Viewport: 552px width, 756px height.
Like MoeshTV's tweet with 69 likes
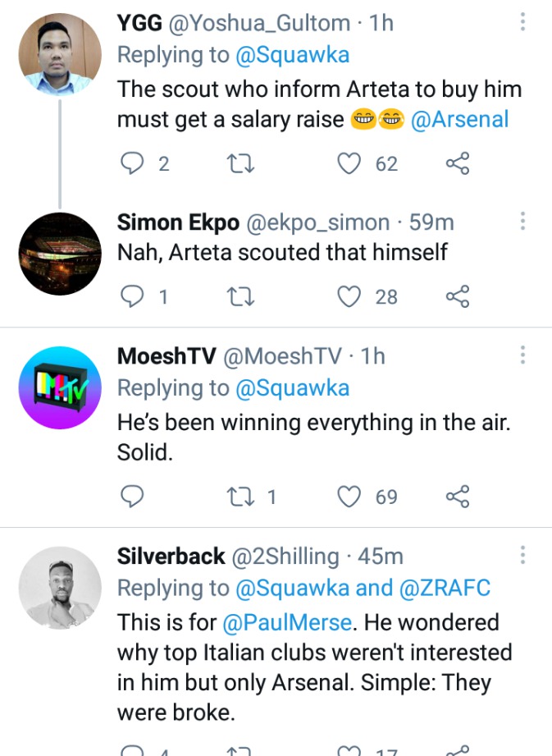coord(349,497)
